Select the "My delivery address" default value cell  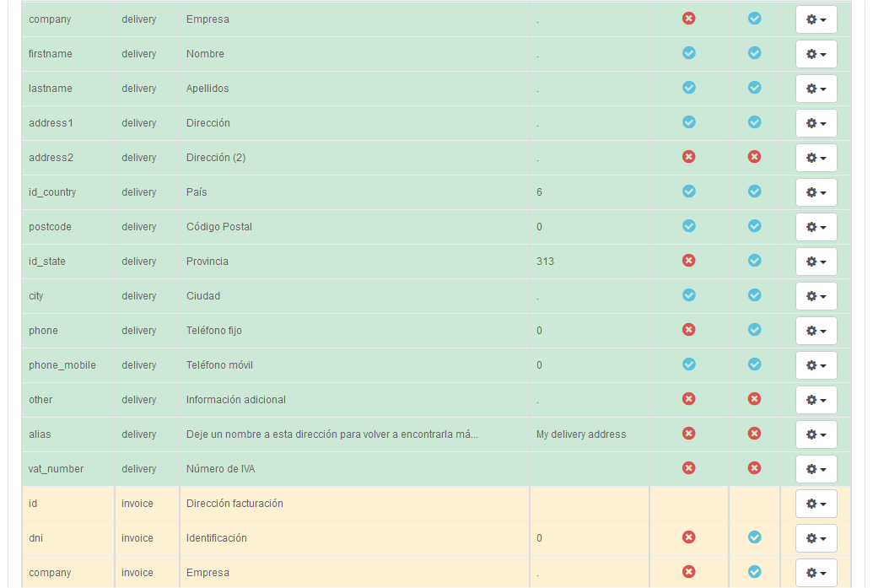pos(581,434)
